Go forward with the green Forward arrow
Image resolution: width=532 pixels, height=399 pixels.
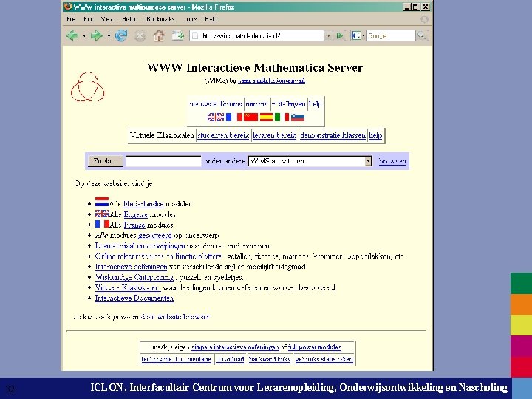(97, 35)
